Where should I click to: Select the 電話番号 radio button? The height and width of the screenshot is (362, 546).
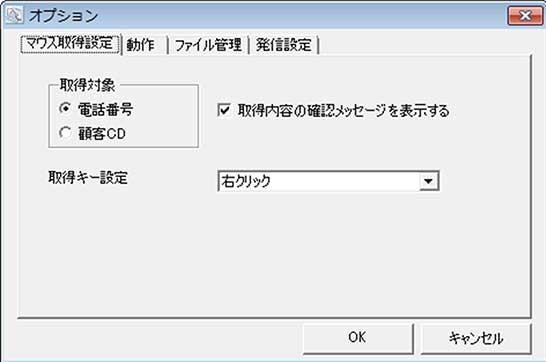(x=65, y=109)
